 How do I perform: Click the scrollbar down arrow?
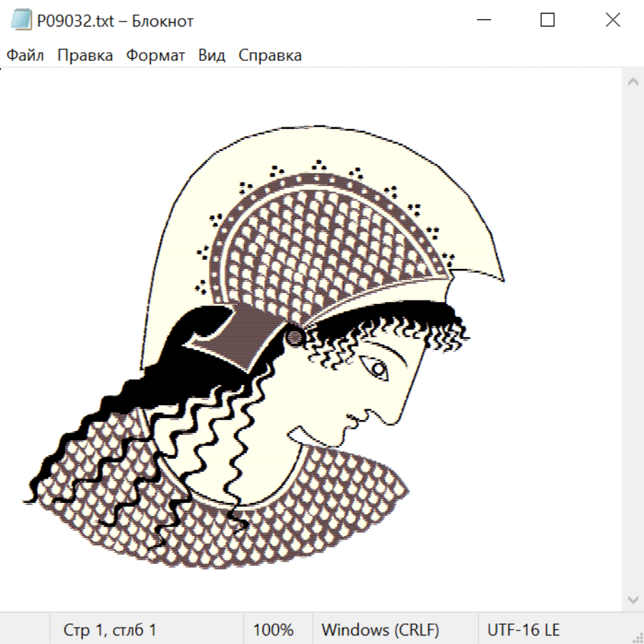pyautogui.click(x=633, y=599)
